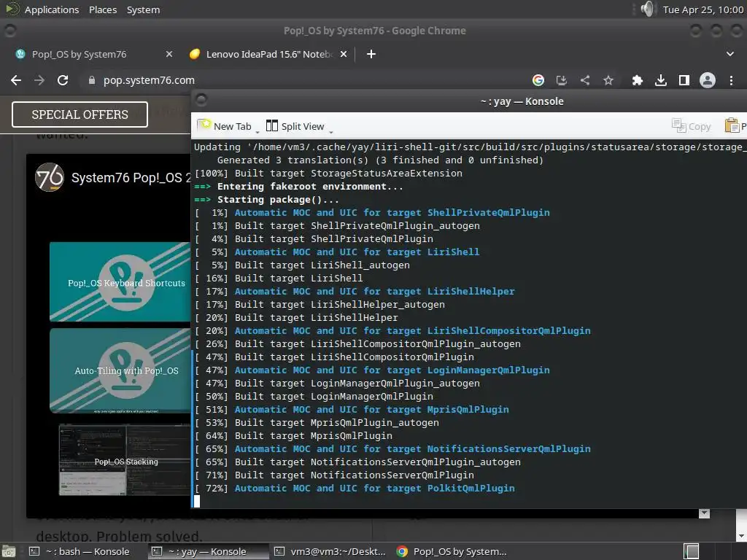Click Copy in Konsole toolbar
747x560 pixels.
(692, 126)
